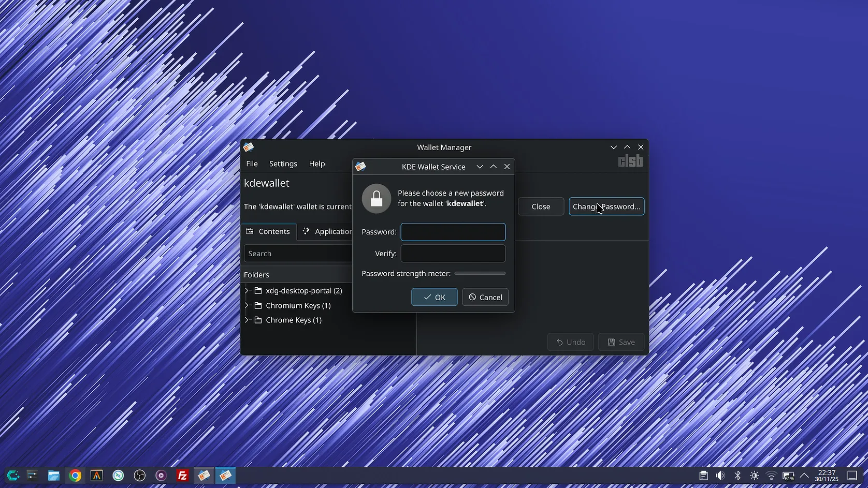Open Google Chrome from the taskbar
The height and width of the screenshot is (488, 868).
tap(75, 476)
